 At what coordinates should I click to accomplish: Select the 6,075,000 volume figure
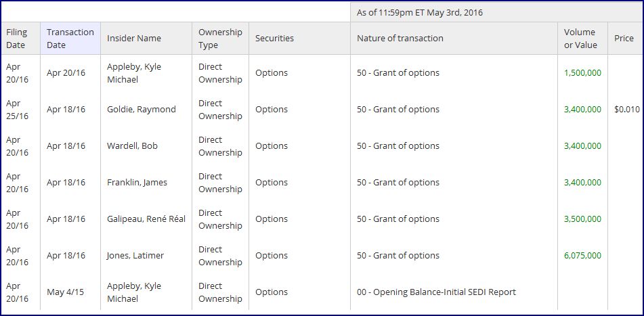tap(582, 256)
